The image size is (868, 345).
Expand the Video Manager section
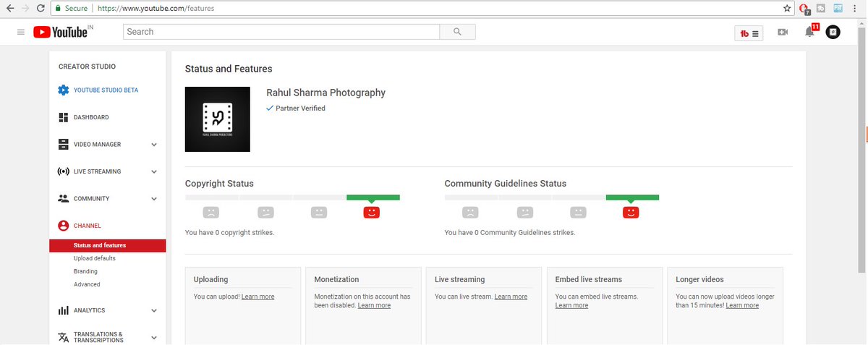click(x=154, y=145)
